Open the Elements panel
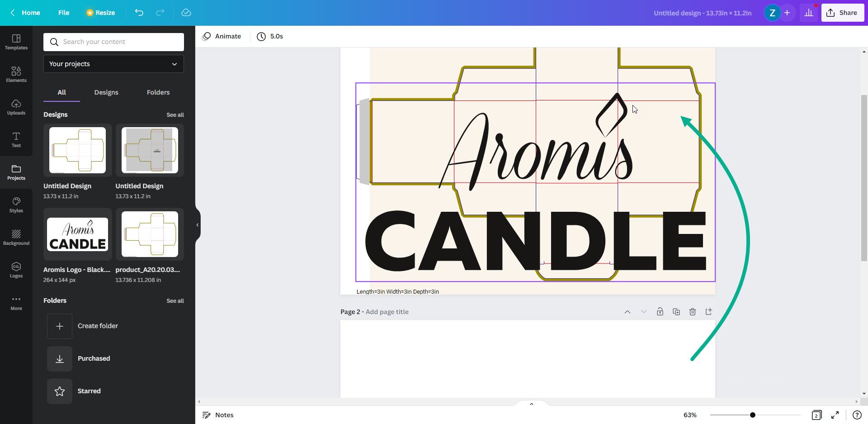This screenshot has height=424, width=868. coord(16,74)
